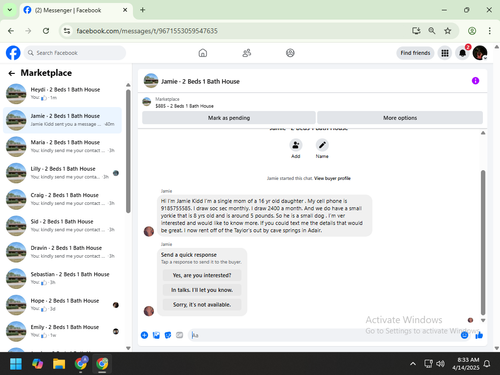Screen dimensions: 500x375
Task: Click the Name edit pencil icon
Action: click(322, 145)
